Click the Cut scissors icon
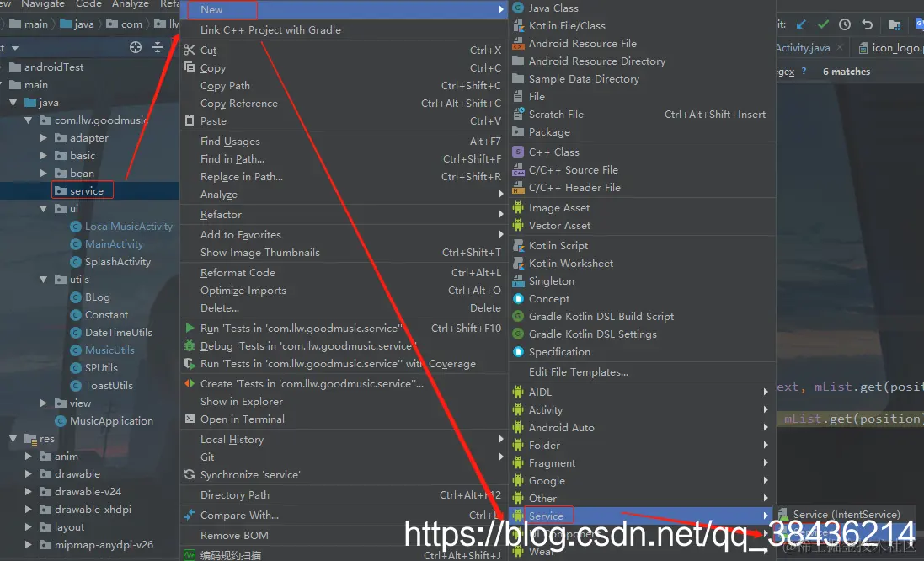The width and height of the screenshot is (924, 561). (190, 50)
